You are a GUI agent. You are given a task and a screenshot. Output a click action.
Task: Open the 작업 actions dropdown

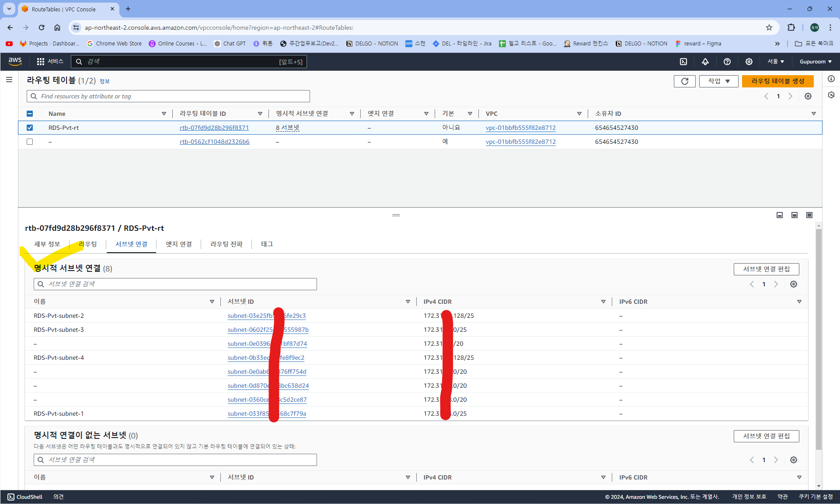click(x=718, y=81)
